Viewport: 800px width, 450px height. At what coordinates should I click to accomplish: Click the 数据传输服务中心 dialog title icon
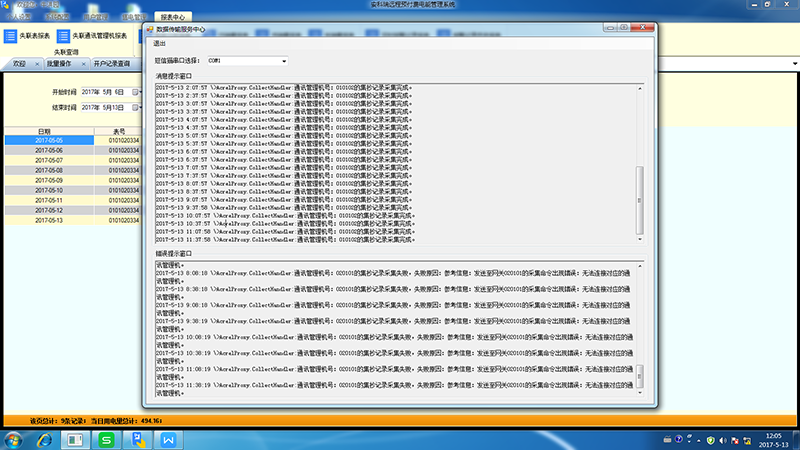[149, 29]
